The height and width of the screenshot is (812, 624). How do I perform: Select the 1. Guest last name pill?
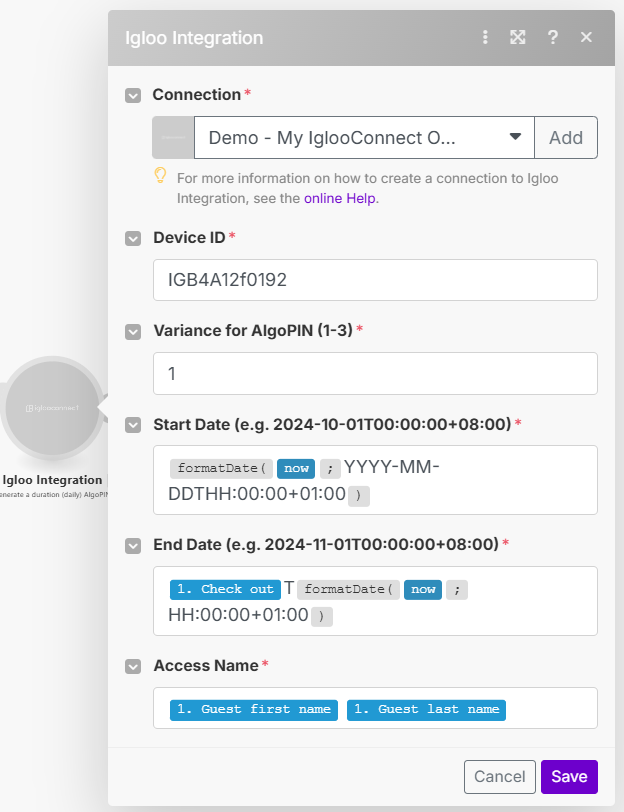426,709
